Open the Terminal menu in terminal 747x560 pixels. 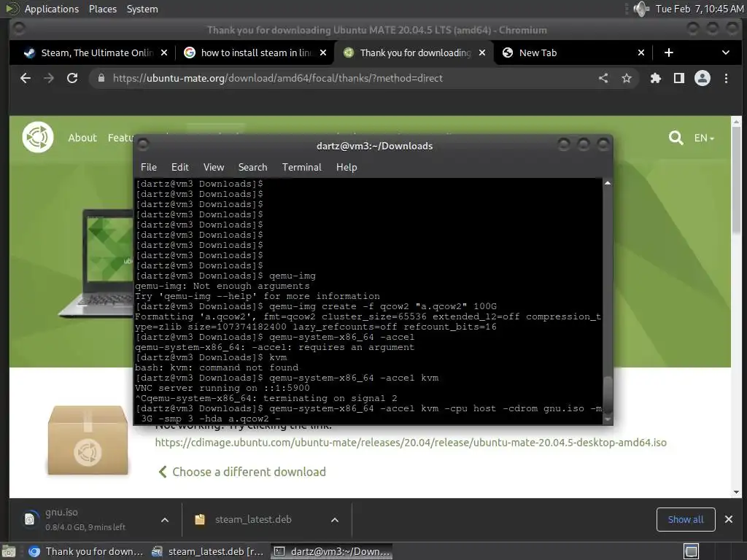[301, 167]
